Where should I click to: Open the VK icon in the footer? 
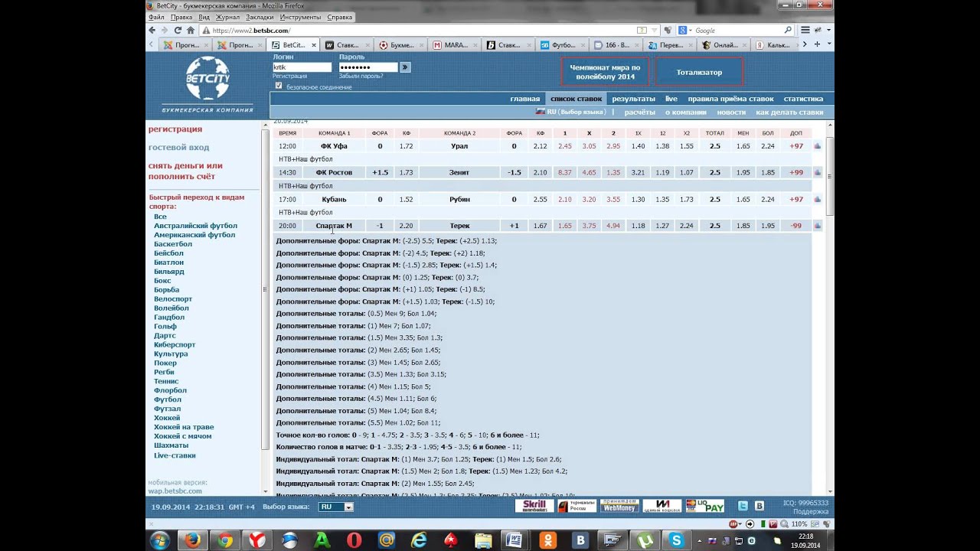click(759, 506)
